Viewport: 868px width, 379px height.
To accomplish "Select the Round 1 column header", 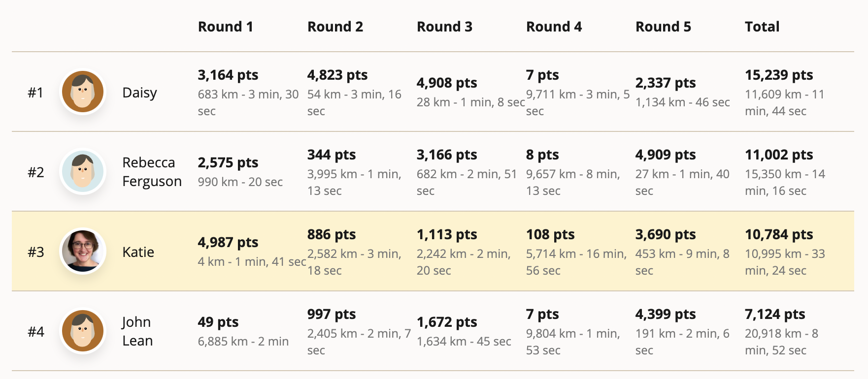I will click(226, 27).
